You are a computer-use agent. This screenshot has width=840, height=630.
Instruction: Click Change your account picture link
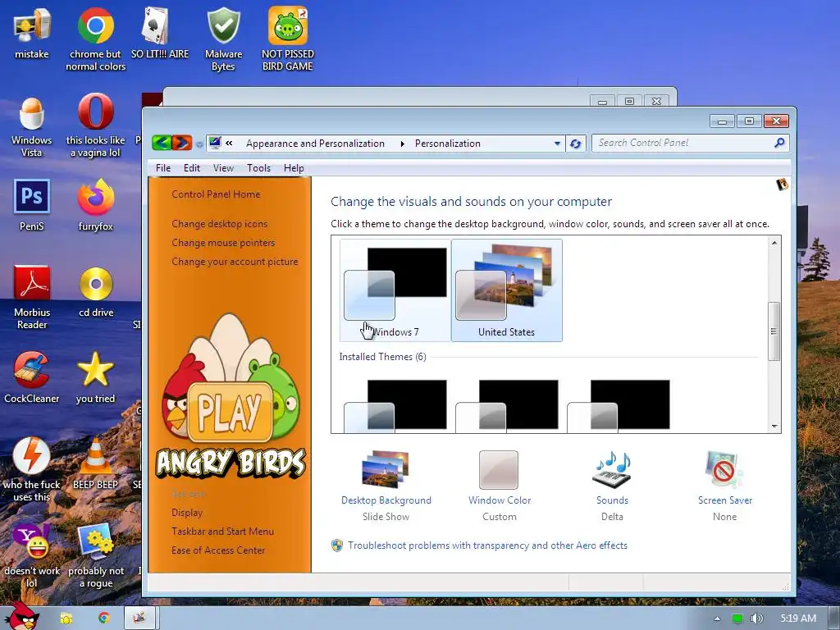click(235, 262)
